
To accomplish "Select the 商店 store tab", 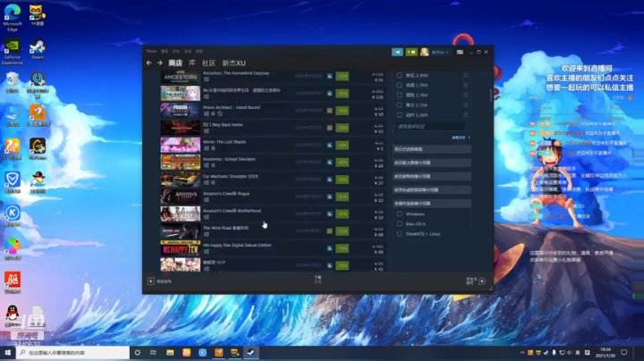I will (175, 63).
